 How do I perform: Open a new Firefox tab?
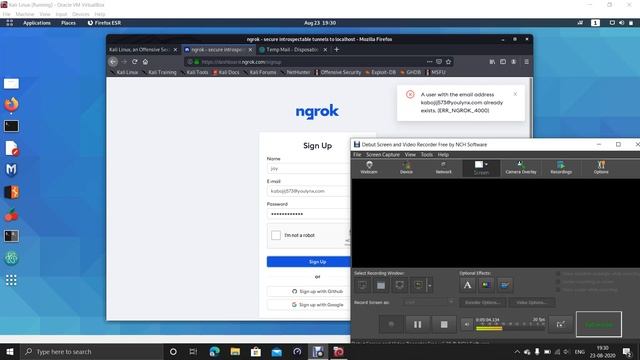pos(337,49)
